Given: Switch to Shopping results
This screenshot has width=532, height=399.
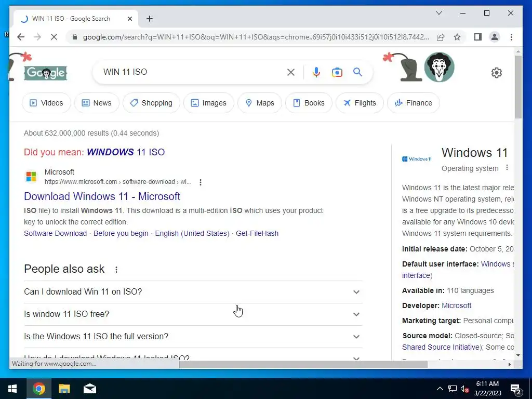Looking at the screenshot, I should click(151, 103).
